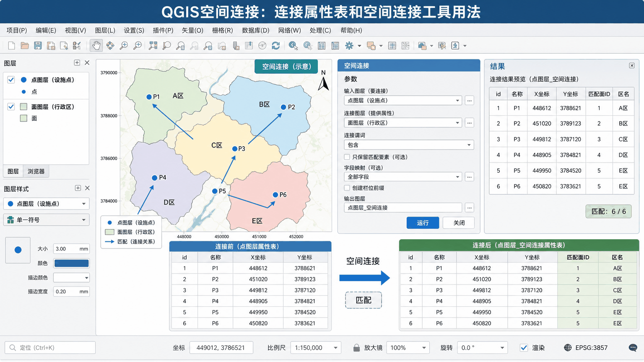Click the browse button beside 字段映射
The height and width of the screenshot is (362, 644).
[470, 177]
